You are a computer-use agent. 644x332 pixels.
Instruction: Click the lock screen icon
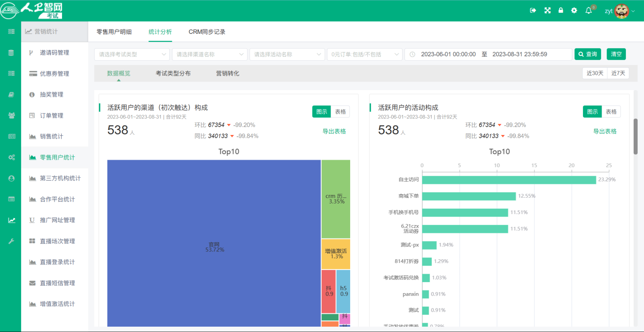pos(561,10)
